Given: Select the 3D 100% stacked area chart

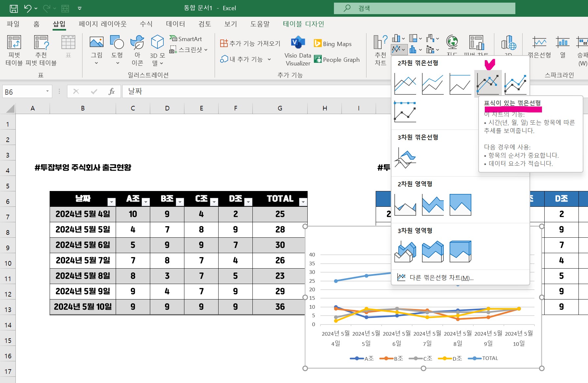Looking at the screenshot, I should click(460, 251).
